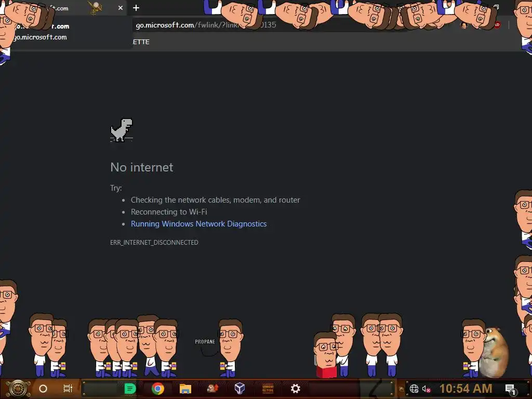Click the ERR_INTERNET_DISCONNECTED error code

(154, 242)
